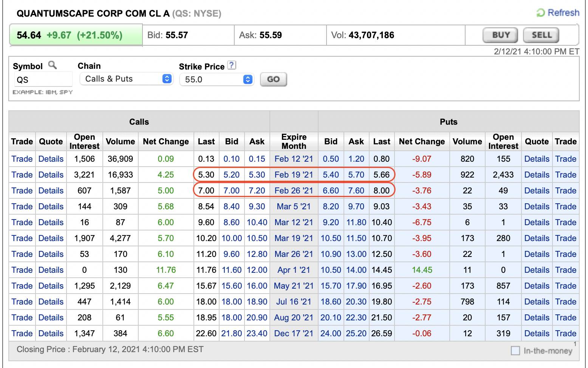
Task: Open the Chain Calls & Puts dropdown
Action: coord(126,79)
